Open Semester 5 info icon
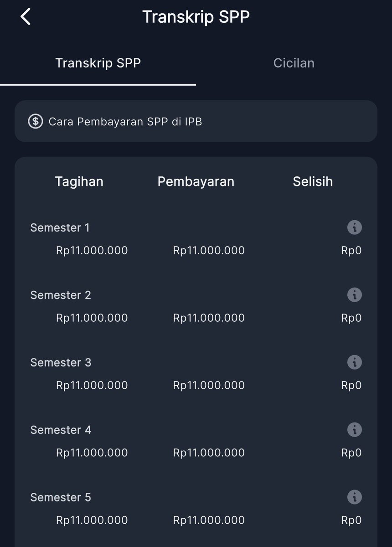 coord(354,497)
